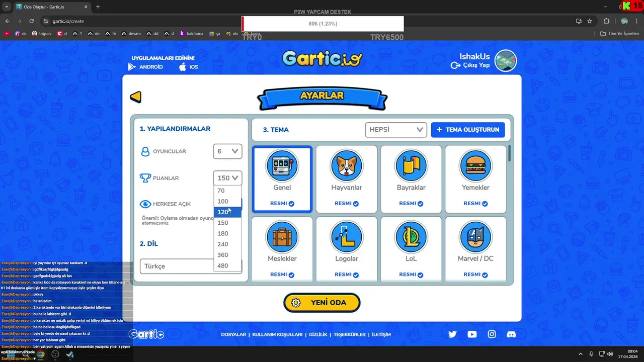This screenshot has height=362, width=644.
Task: Open the Oyuncular player count dropdown
Action: tap(227, 151)
